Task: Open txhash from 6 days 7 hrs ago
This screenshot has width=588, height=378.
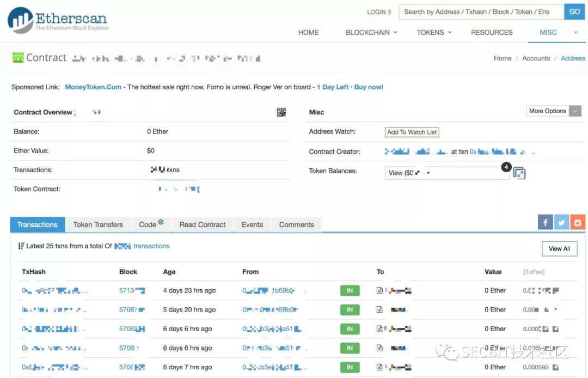Action: tap(55, 367)
